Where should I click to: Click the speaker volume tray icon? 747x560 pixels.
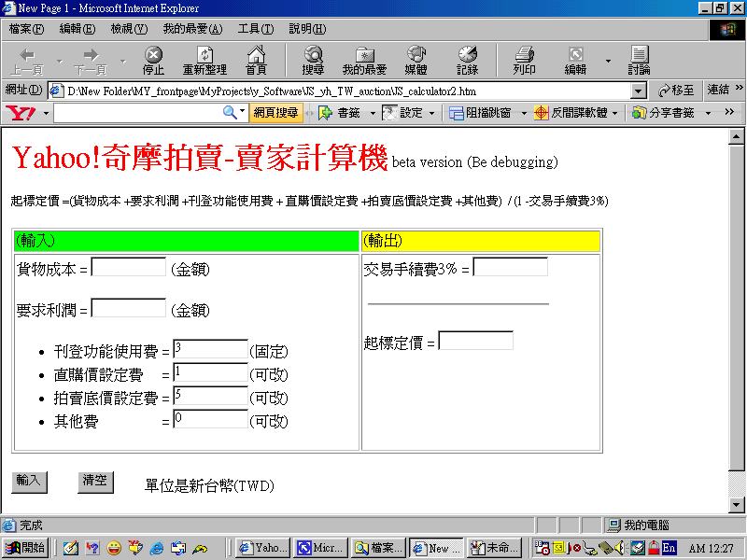[620, 548]
